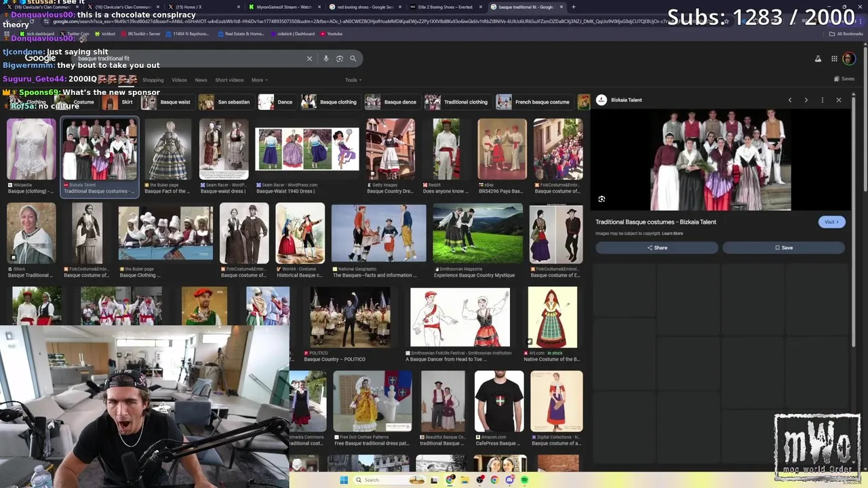Open the sidekick Dashboard bookmark
868x488 pixels.
[x=292, y=33]
